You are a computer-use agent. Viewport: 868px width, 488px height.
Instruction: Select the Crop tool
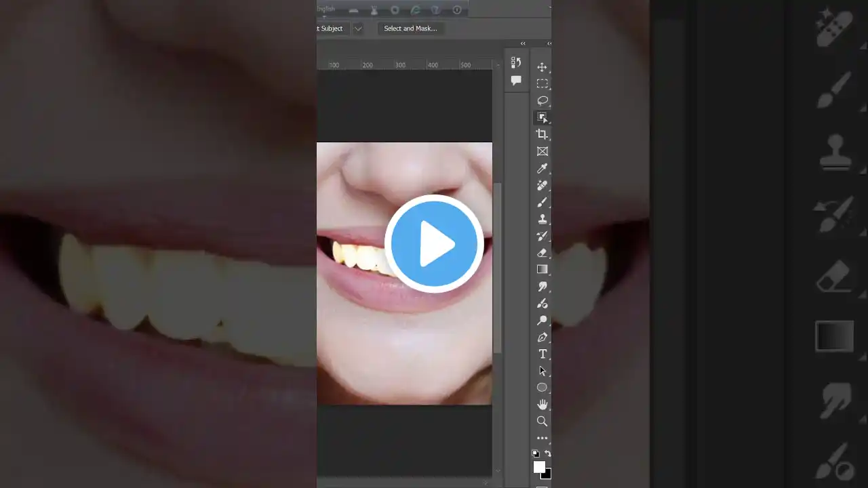[542, 134]
